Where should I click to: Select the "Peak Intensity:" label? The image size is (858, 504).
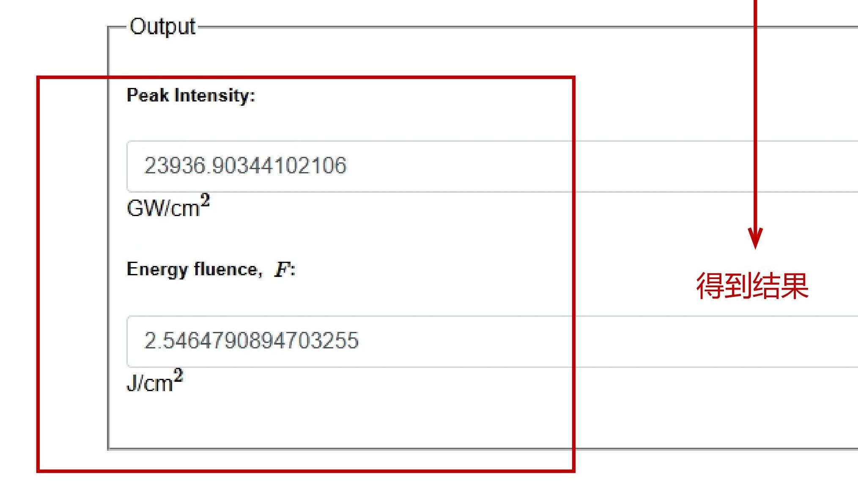pos(191,96)
